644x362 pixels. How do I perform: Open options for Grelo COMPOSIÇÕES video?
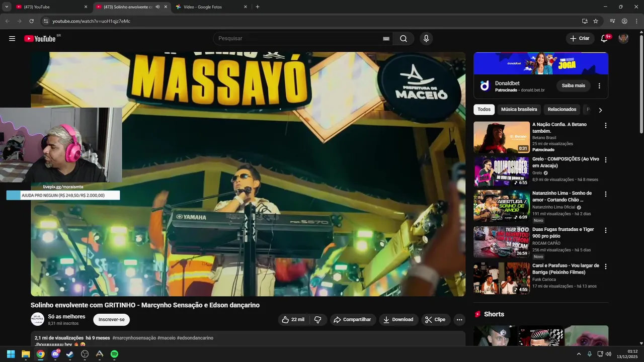pyautogui.click(x=606, y=160)
